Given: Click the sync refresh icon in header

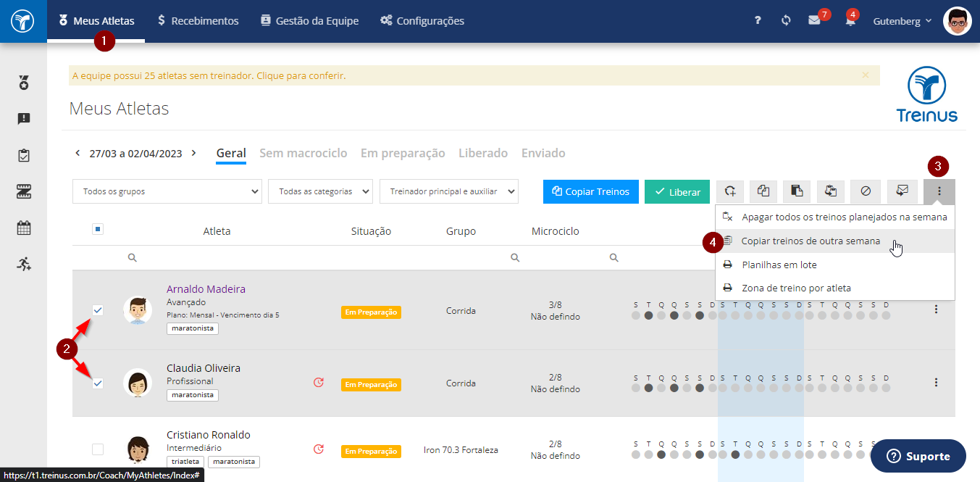Looking at the screenshot, I should [786, 21].
